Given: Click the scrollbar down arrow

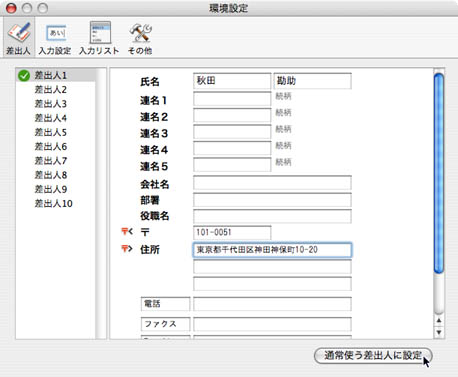Looking at the screenshot, I should coord(439,332).
